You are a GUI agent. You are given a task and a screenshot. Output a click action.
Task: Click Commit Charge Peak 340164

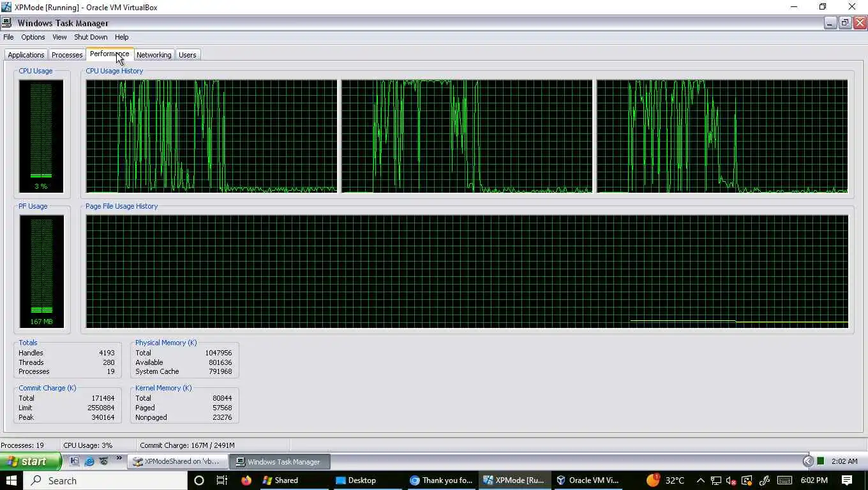point(102,417)
